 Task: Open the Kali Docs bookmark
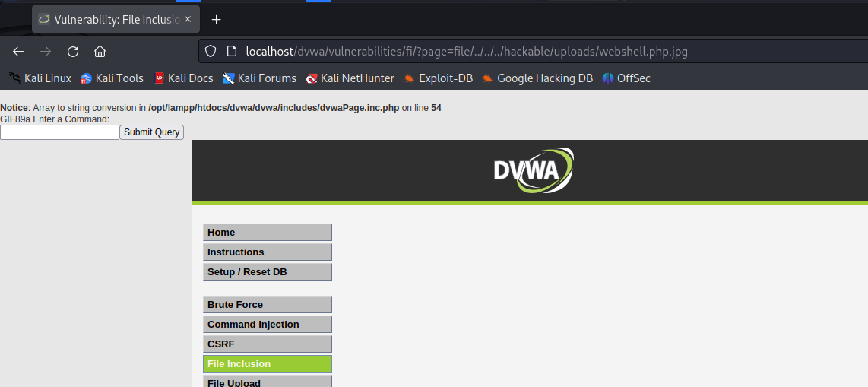[x=183, y=78]
